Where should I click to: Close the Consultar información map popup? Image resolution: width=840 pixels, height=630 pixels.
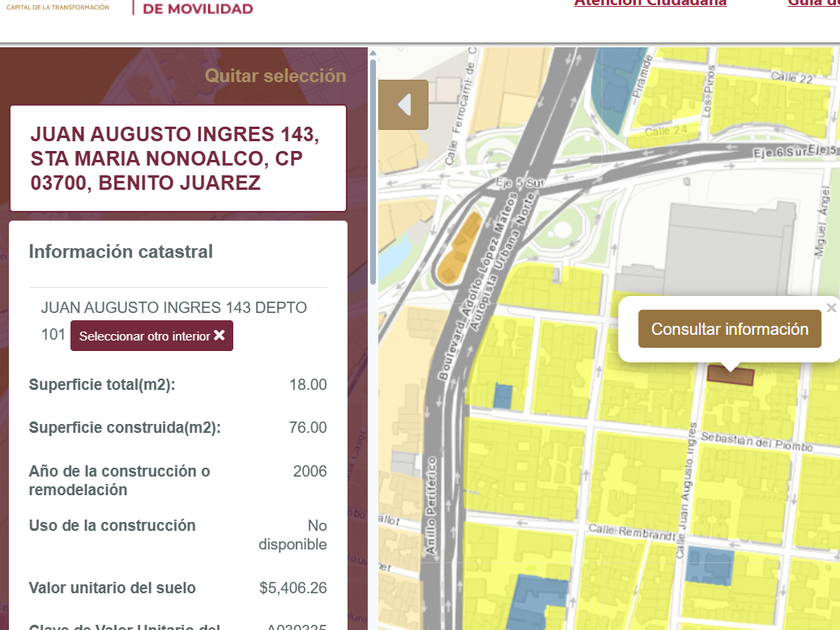831,308
